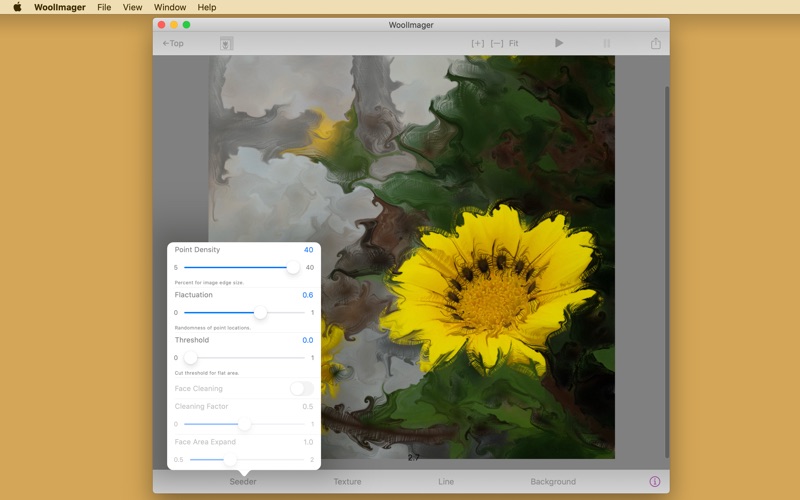Viewport: 800px width, 500px height.
Task: Open the Texture tab
Action: point(347,482)
